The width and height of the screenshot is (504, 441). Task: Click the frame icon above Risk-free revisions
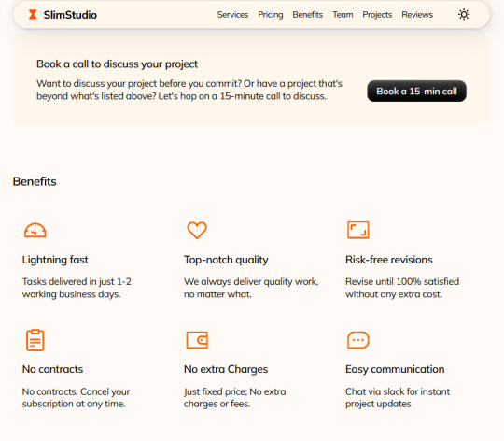pyautogui.click(x=358, y=230)
